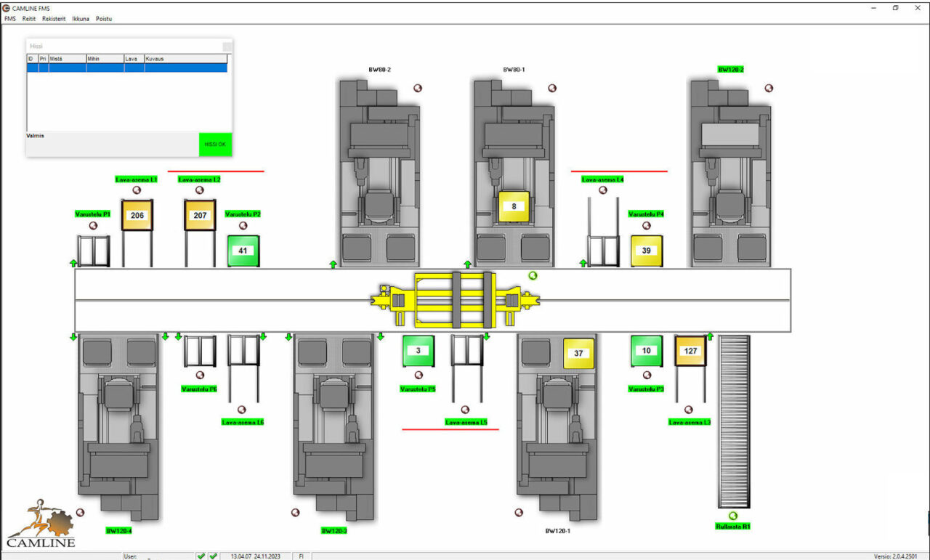Click the empty Varustelu P1 station
The width and height of the screenshot is (930, 560).
point(94,251)
